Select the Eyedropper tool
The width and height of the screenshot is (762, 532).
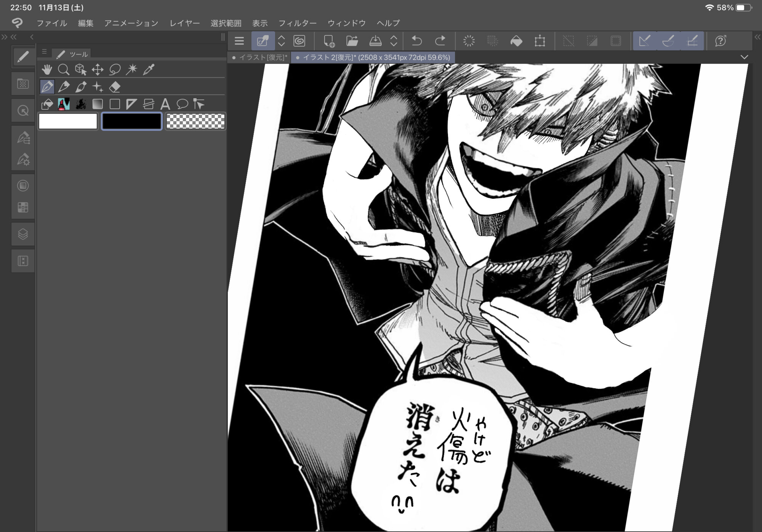tap(149, 69)
